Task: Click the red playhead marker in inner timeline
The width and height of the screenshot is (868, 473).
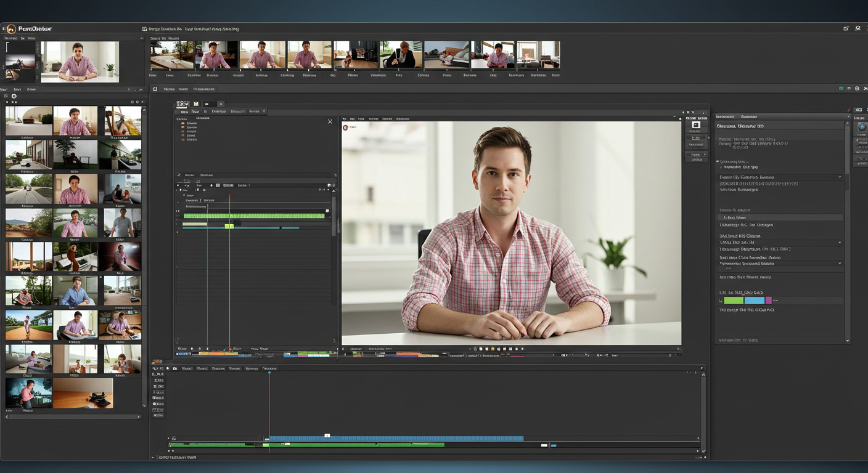Action: (x=229, y=195)
